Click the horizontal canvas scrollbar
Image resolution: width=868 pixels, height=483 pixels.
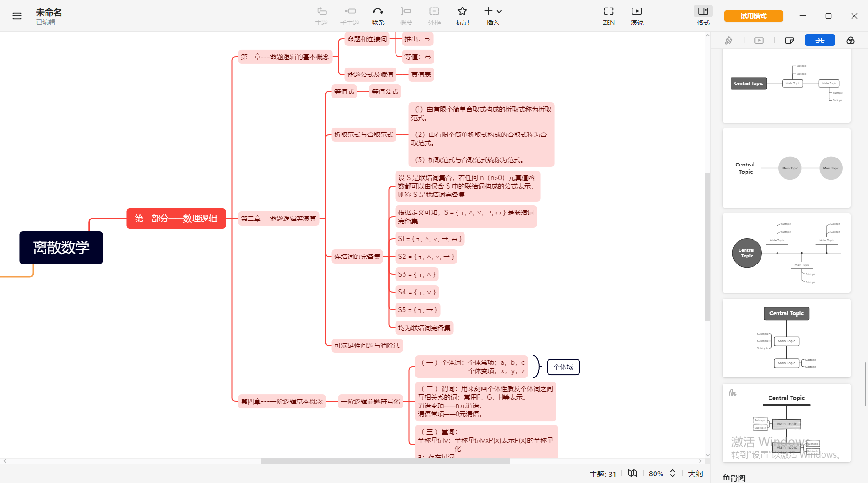click(x=385, y=461)
